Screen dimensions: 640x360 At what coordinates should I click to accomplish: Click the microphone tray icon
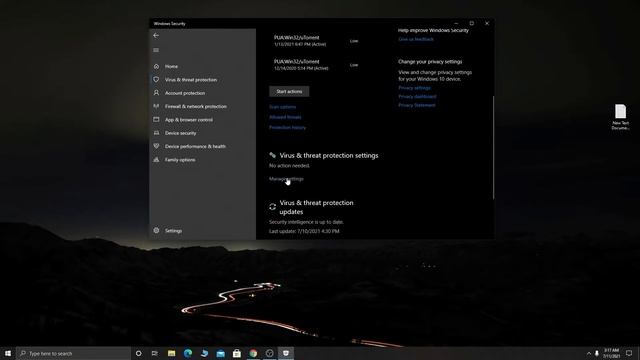click(x=597, y=353)
